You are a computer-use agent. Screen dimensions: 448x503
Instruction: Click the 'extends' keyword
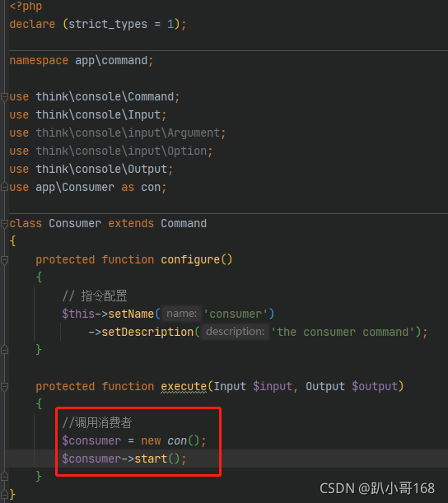pyautogui.click(x=131, y=223)
